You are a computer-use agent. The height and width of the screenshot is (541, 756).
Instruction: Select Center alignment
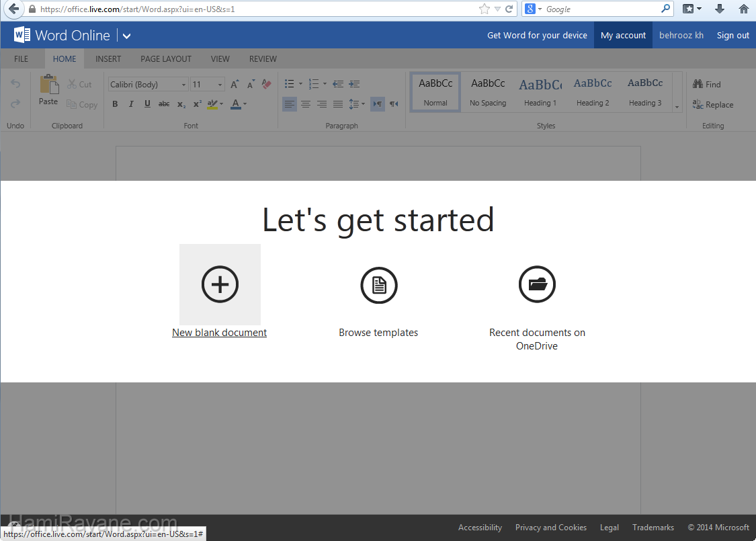click(306, 103)
